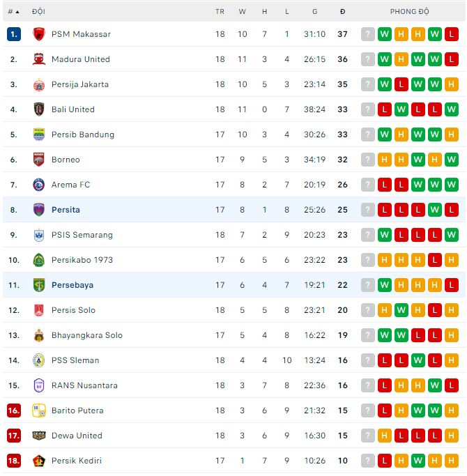Click the Persija Jakarta crest icon
The height and width of the screenshot is (476, 467).
(39, 84)
